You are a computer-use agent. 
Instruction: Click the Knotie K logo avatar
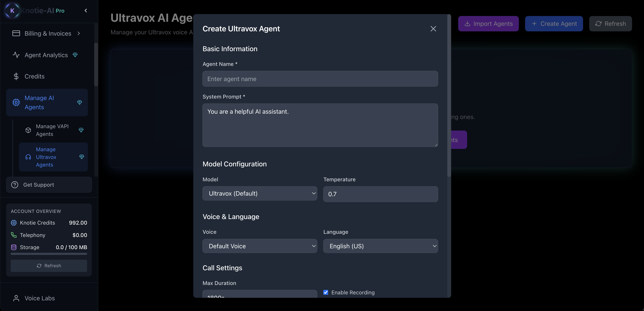12,10
